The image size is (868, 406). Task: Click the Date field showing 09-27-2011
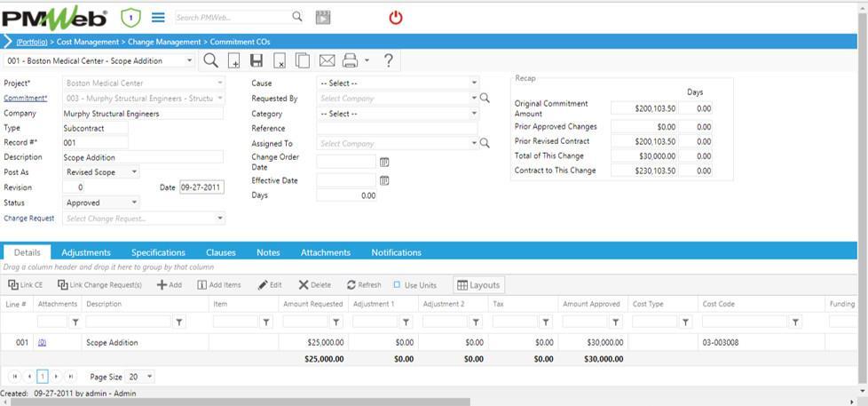[x=201, y=187]
